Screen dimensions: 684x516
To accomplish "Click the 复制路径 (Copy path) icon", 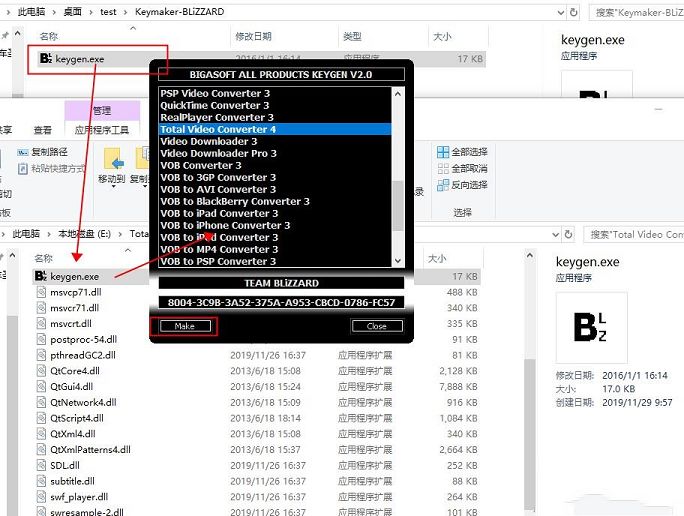I will pyautogui.click(x=23, y=152).
